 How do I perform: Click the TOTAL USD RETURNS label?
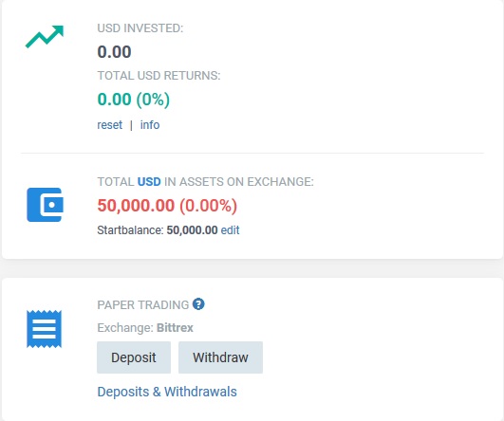tap(159, 76)
